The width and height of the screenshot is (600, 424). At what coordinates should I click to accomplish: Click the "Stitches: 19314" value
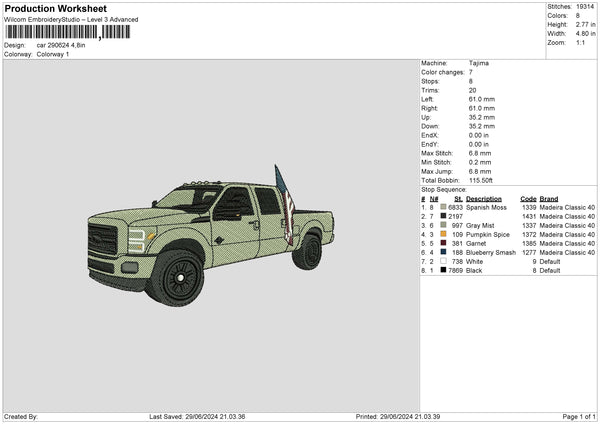pyautogui.click(x=585, y=7)
